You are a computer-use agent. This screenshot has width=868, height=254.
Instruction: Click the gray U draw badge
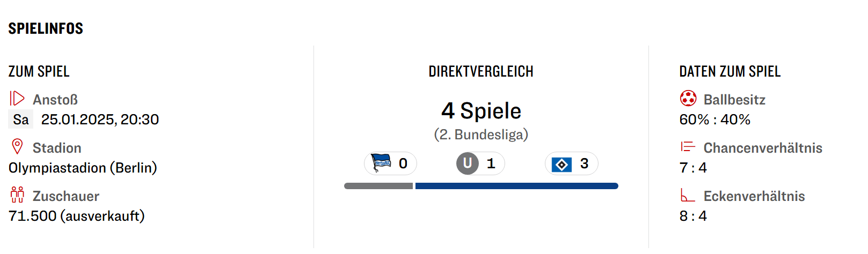pos(468,163)
